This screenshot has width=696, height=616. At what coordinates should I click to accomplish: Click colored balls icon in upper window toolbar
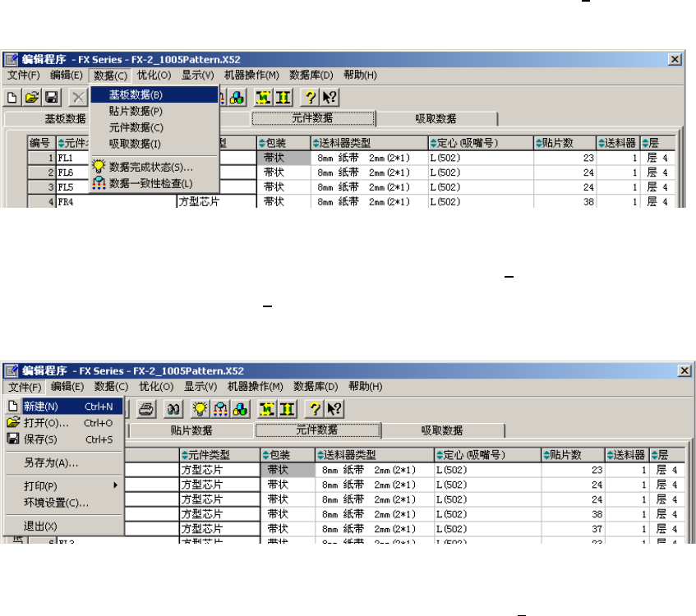pyautogui.click(x=237, y=97)
